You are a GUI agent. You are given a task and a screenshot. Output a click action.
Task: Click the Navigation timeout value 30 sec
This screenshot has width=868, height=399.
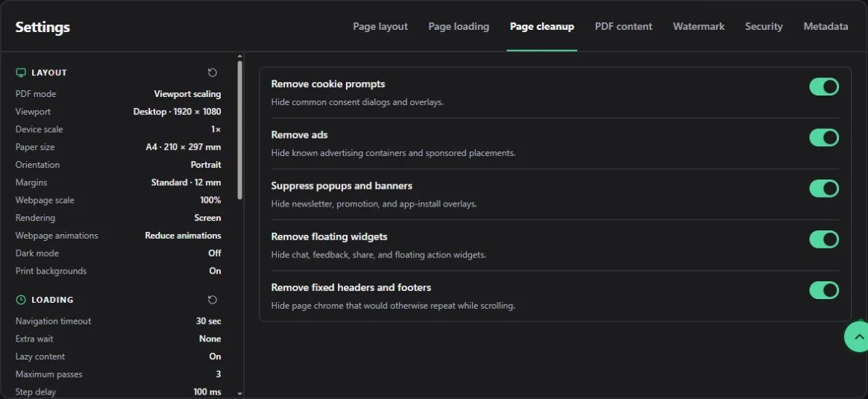(x=208, y=321)
